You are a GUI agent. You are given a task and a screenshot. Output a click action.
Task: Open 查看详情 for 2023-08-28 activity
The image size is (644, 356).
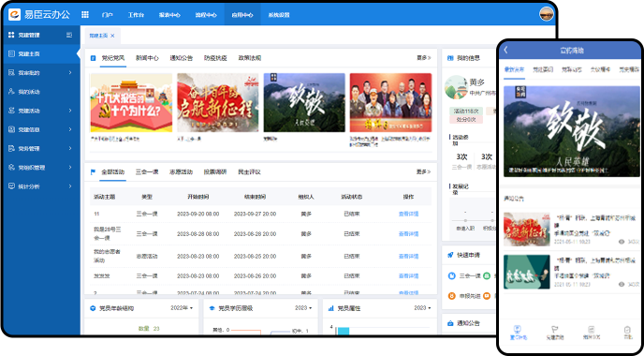click(x=409, y=233)
